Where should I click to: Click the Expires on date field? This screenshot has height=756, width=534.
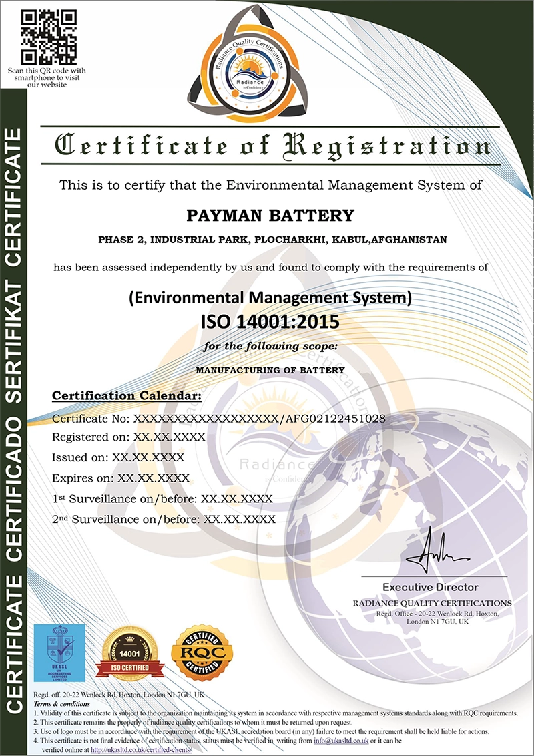(121, 478)
